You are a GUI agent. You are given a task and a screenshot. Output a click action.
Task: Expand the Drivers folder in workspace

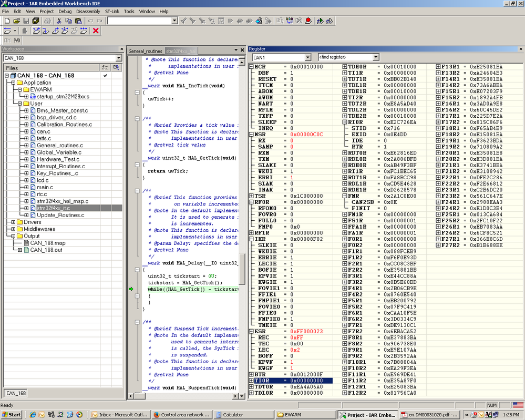(13, 222)
